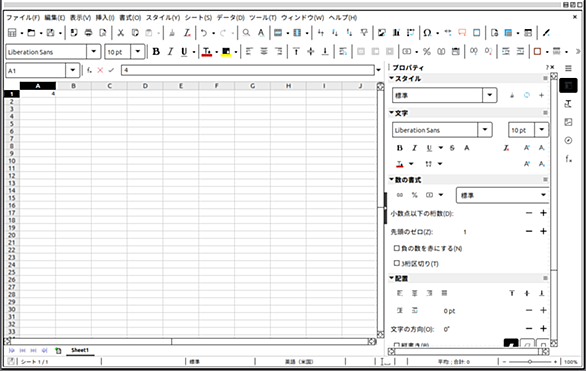Click the Accept checkmark in the formula bar

111,70
